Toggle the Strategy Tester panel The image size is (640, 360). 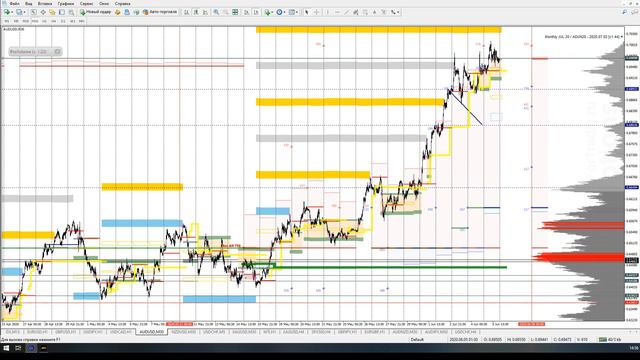click(x=71, y=12)
